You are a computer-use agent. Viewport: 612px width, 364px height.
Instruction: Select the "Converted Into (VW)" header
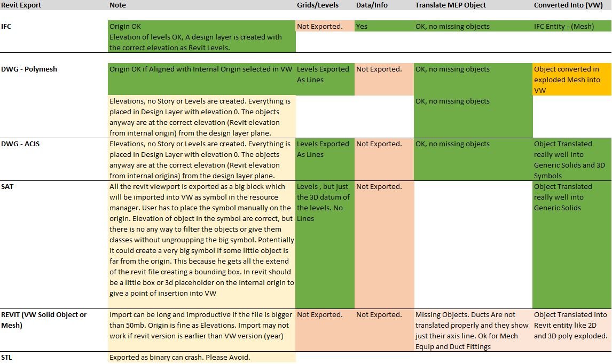568,5
